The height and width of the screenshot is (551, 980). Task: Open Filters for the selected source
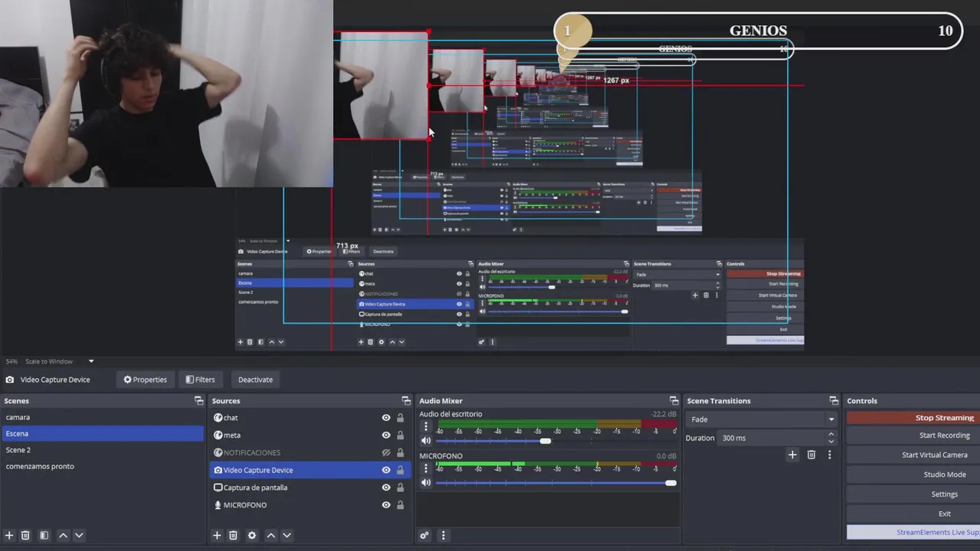point(200,380)
